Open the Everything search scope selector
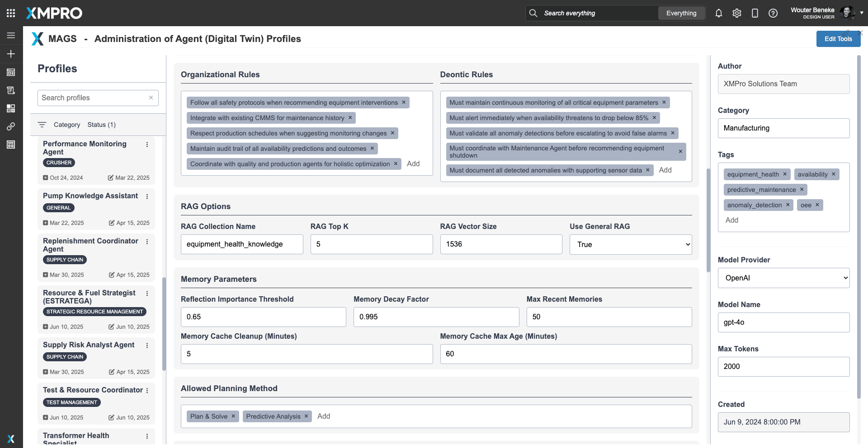868x448 pixels. [681, 13]
